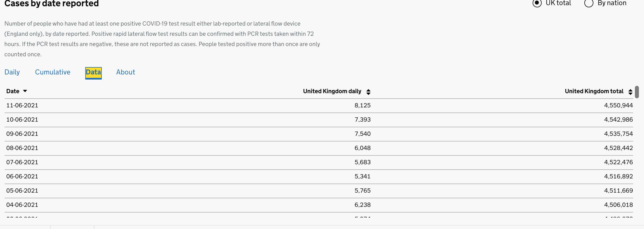Select the UK total radio button
The width and height of the screenshot is (644, 229).
(x=537, y=3)
